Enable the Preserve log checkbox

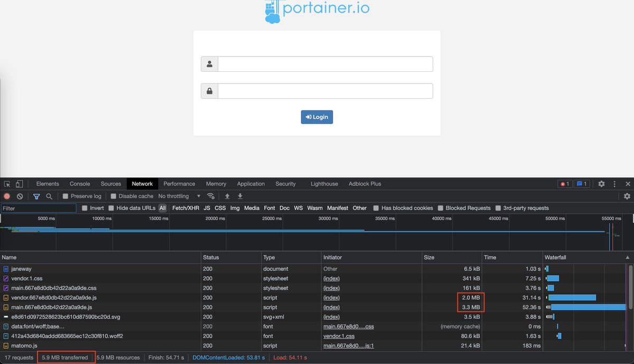[66, 196]
